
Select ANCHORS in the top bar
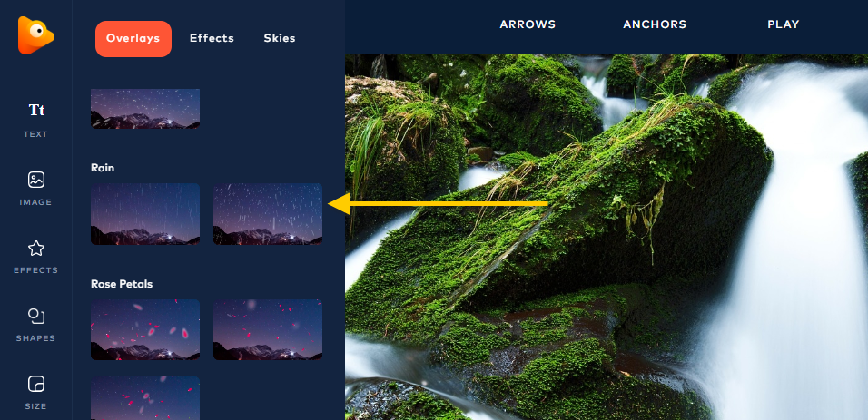click(655, 24)
